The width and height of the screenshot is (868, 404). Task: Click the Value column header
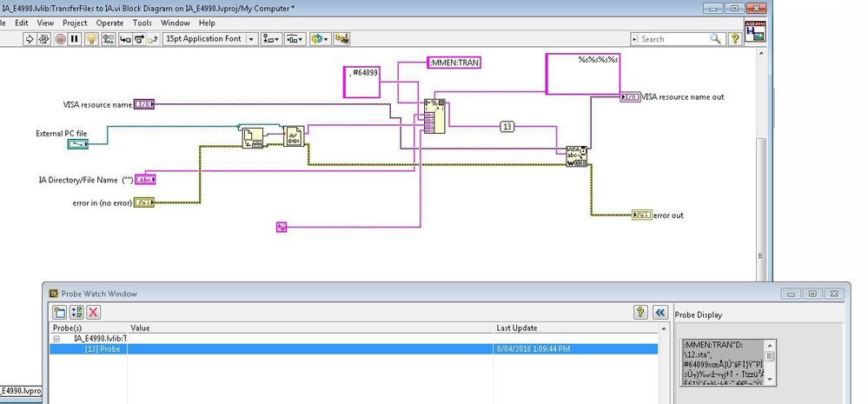(x=311, y=328)
